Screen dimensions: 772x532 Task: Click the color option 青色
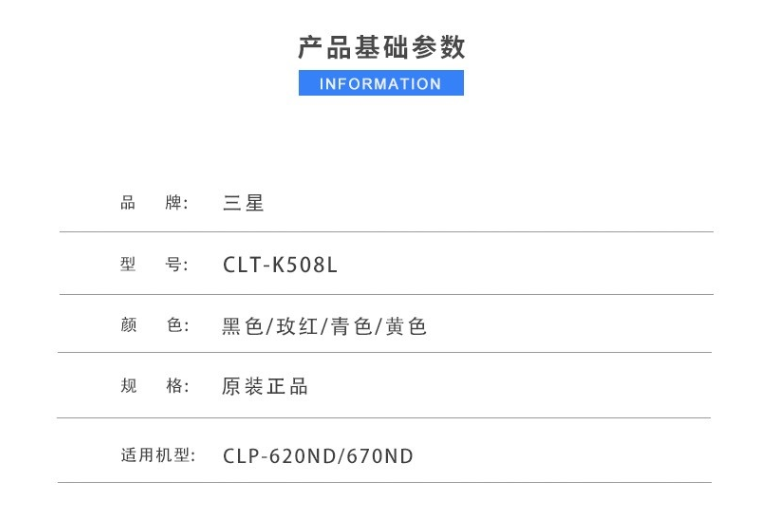[351, 326]
